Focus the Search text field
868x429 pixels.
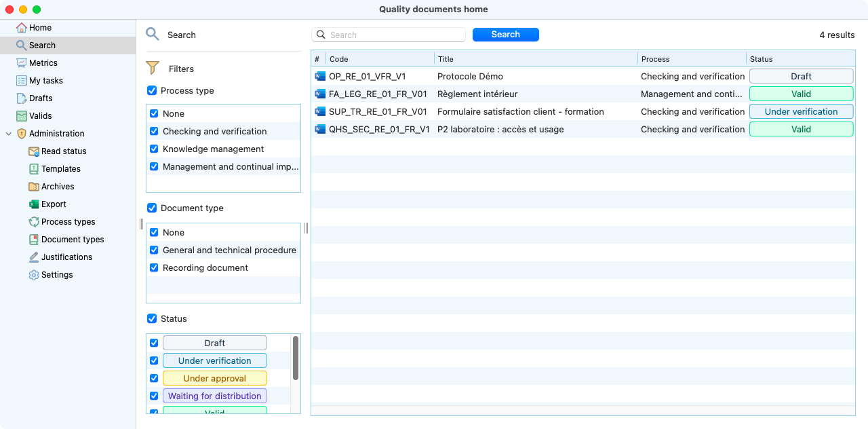(389, 35)
